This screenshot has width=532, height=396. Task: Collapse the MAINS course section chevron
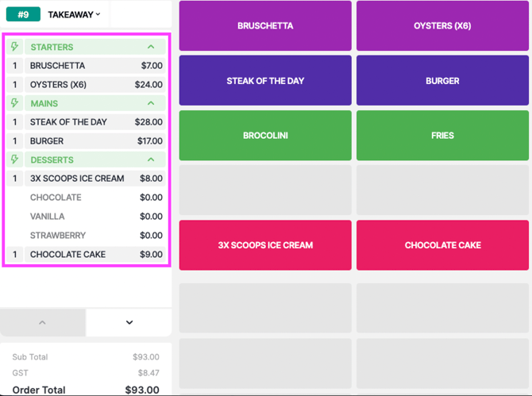tap(151, 103)
